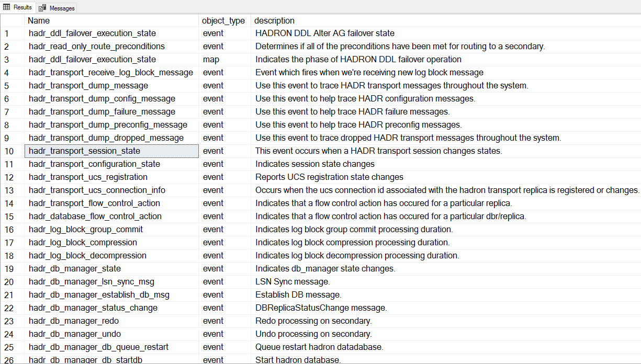The height and width of the screenshot is (364, 641).
Task: Click the Name column header
Action: pyautogui.click(x=39, y=21)
